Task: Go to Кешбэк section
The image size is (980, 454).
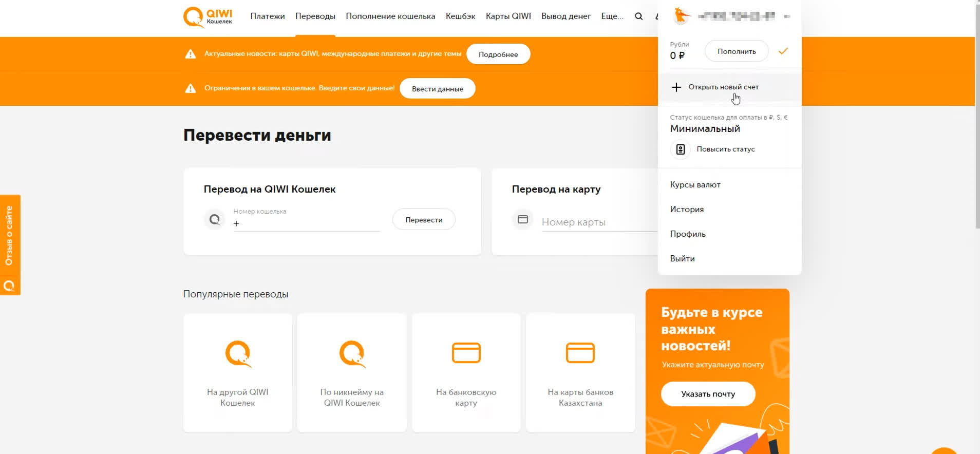Action: click(x=461, y=16)
